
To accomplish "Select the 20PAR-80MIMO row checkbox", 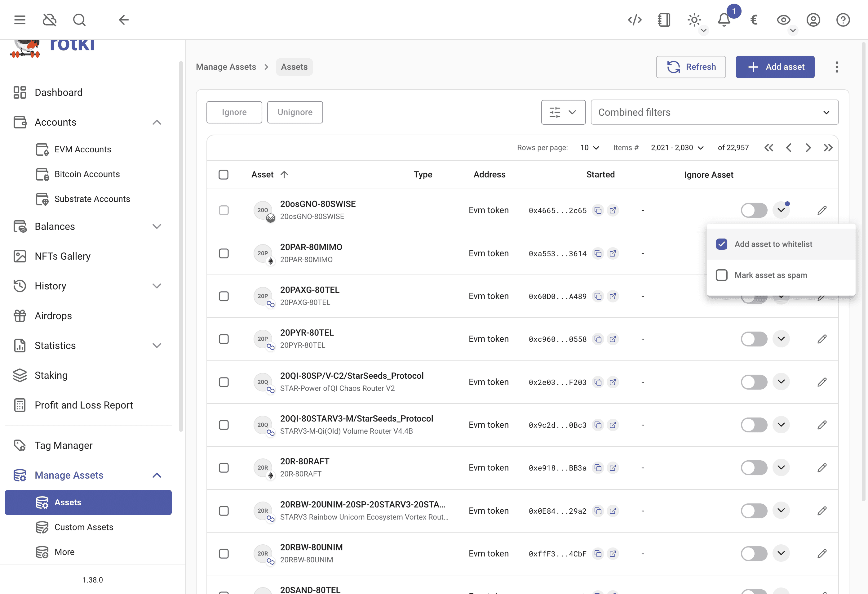I will [x=224, y=253].
